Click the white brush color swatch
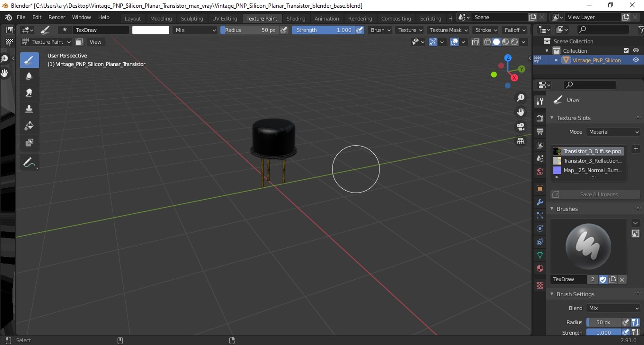Image resolution: width=644 pixels, height=345 pixels. [151, 30]
